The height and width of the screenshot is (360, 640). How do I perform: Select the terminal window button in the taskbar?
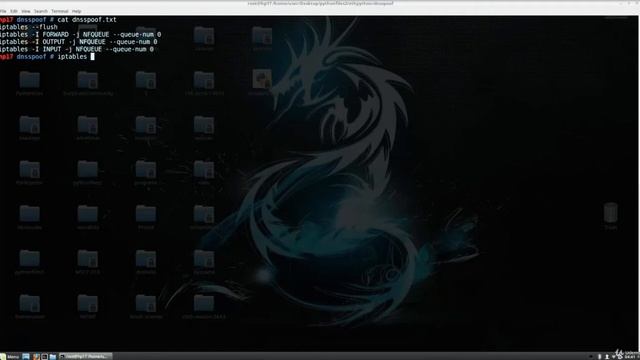click(x=85, y=356)
